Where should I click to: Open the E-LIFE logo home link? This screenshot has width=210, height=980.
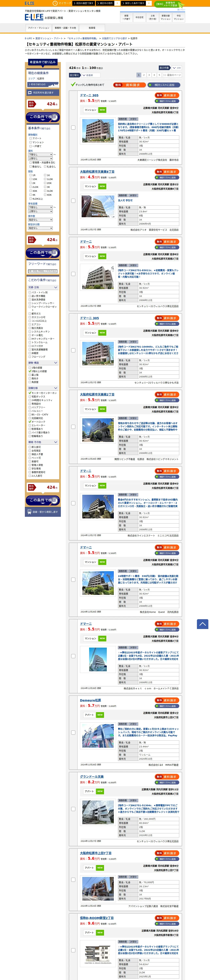click(x=34, y=17)
